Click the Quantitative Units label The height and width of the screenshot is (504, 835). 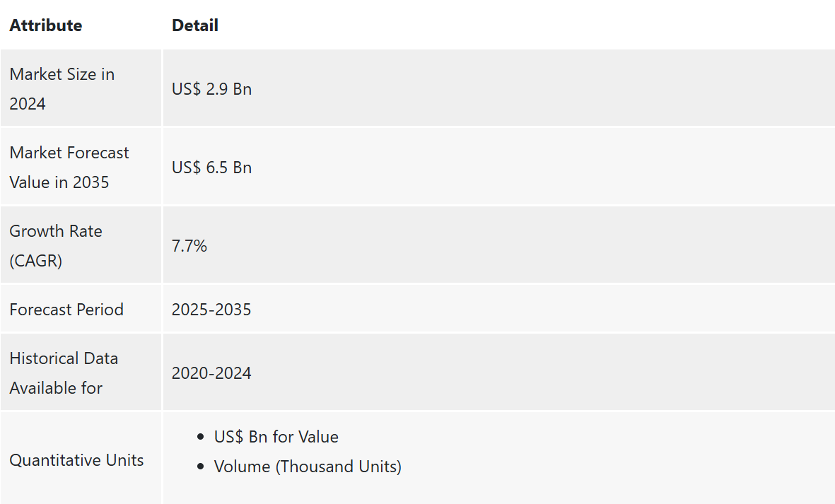tap(76, 460)
